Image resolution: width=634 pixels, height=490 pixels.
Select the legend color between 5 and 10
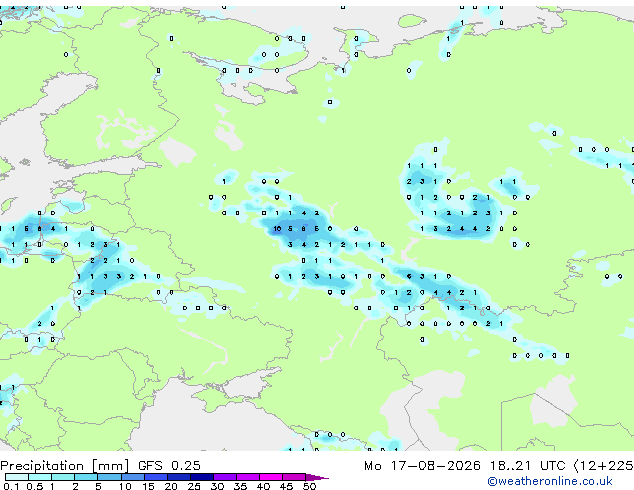pos(109,477)
